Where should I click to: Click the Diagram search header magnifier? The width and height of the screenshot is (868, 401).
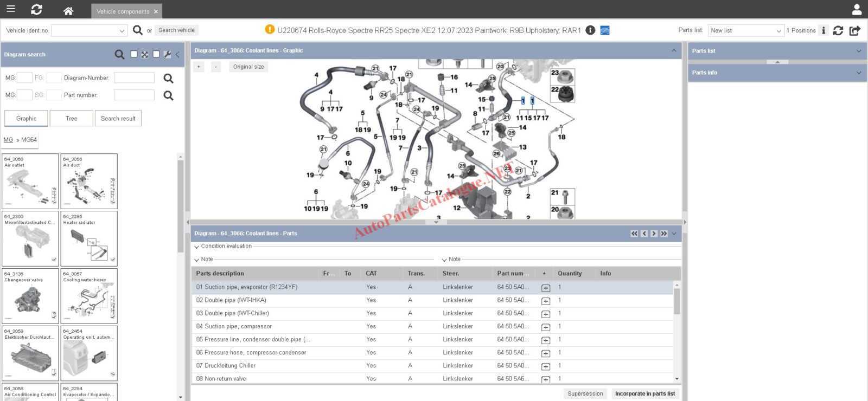(x=119, y=54)
